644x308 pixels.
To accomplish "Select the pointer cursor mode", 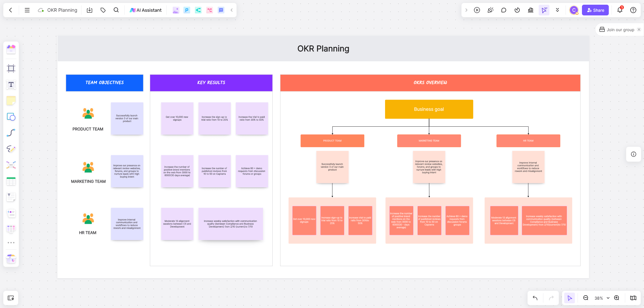I will coord(570,298).
